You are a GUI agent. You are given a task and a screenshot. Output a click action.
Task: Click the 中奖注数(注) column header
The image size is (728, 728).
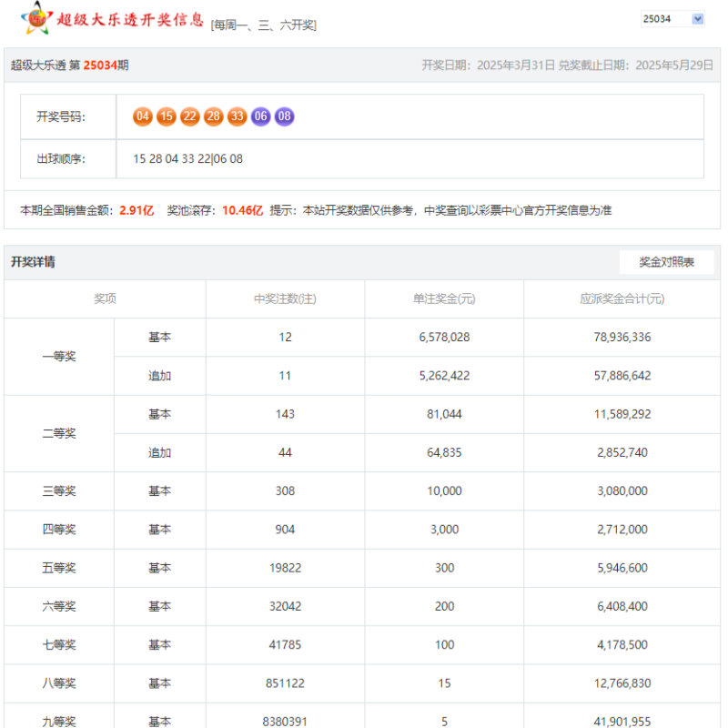(x=285, y=298)
